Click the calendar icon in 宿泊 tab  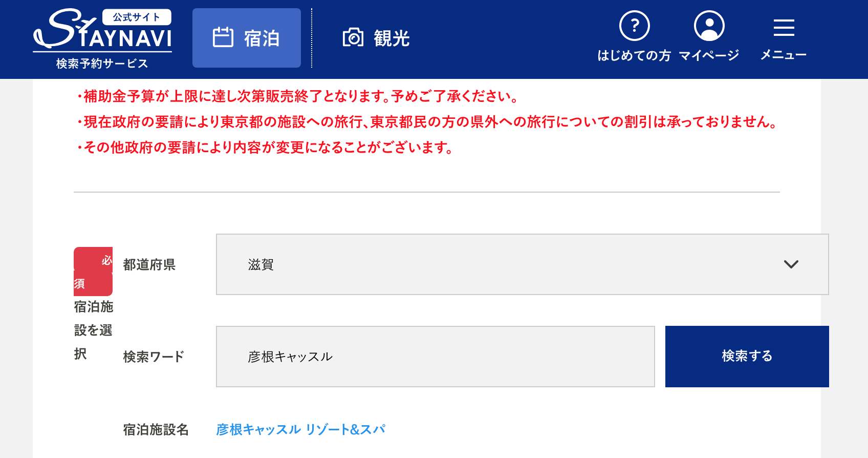223,37
